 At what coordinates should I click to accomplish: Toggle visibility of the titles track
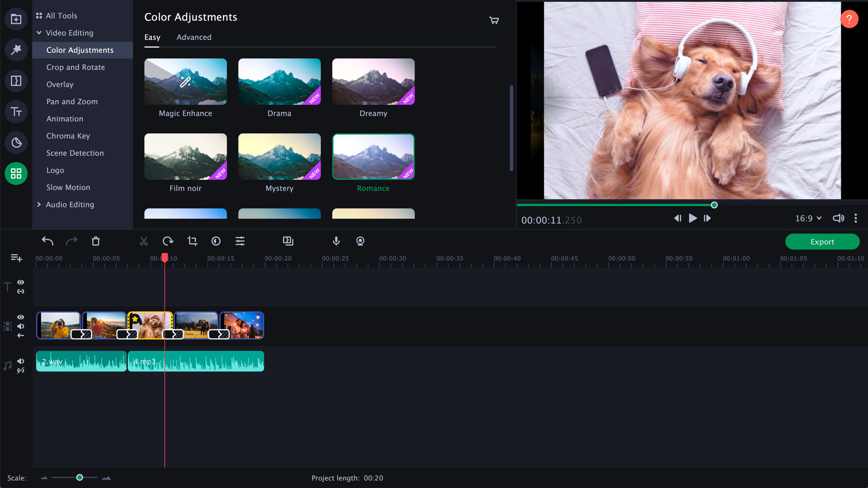pos(21,282)
